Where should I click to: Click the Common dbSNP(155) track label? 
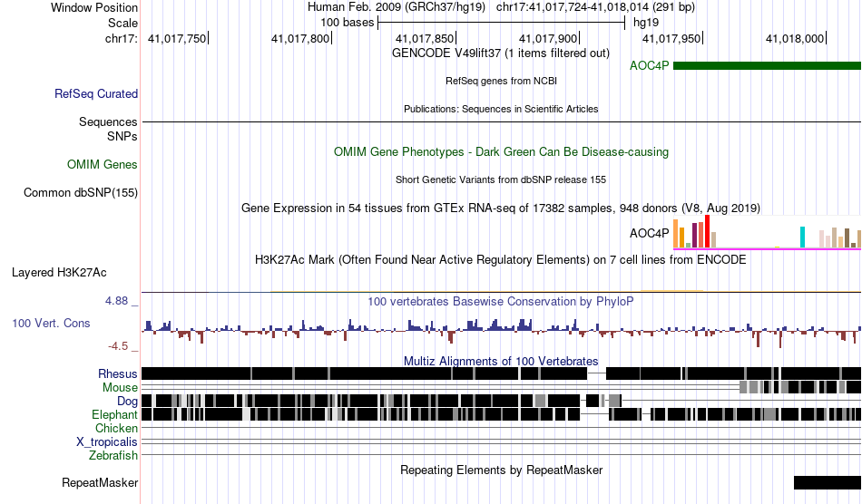pos(81,193)
